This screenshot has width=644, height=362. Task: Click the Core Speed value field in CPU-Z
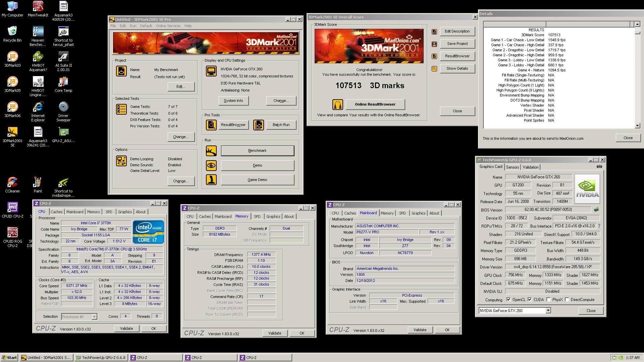pyautogui.click(x=77, y=286)
